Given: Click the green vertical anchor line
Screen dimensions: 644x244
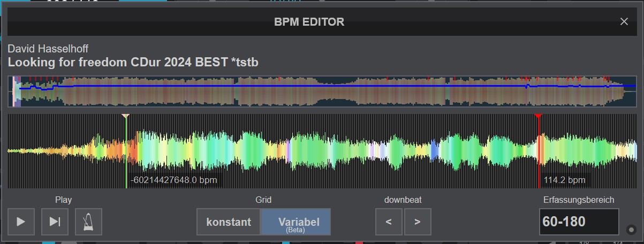Looking at the screenshot, I should (x=126, y=161).
